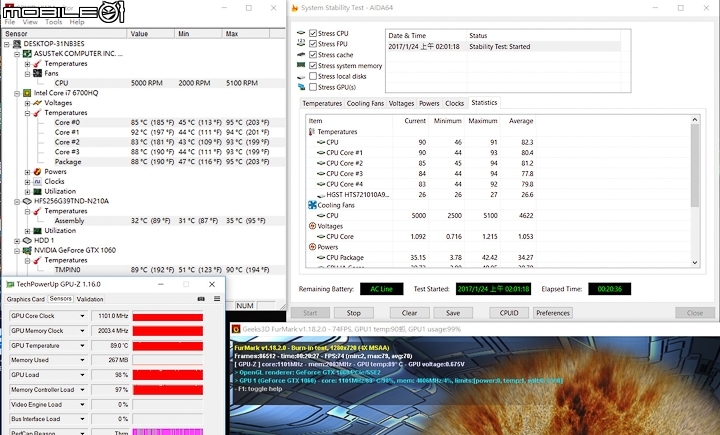Screen dimensions: 720x435
Task: Expand the Clocks node in HWMonitor
Action: 27,182
